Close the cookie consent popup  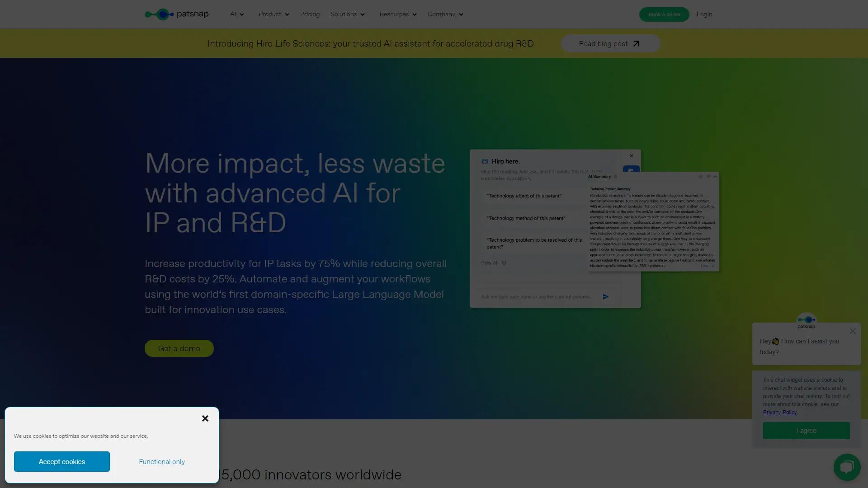pyautogui.click(x=205, y=418)
